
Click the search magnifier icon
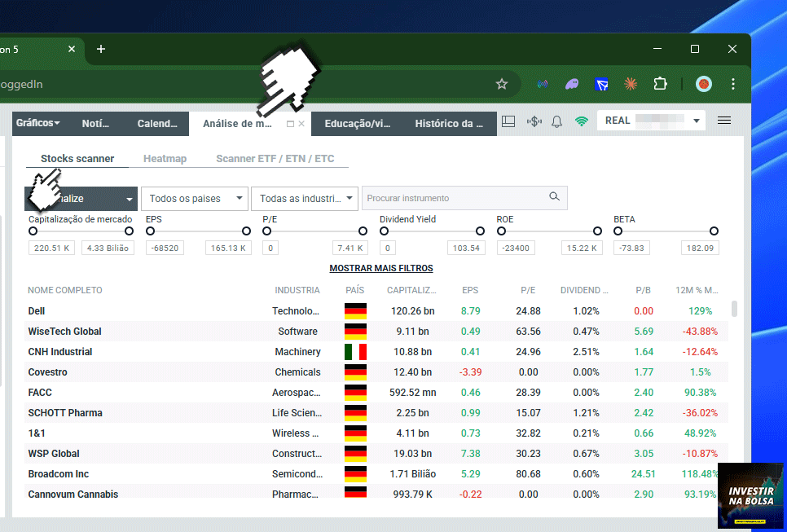point(554,196)
